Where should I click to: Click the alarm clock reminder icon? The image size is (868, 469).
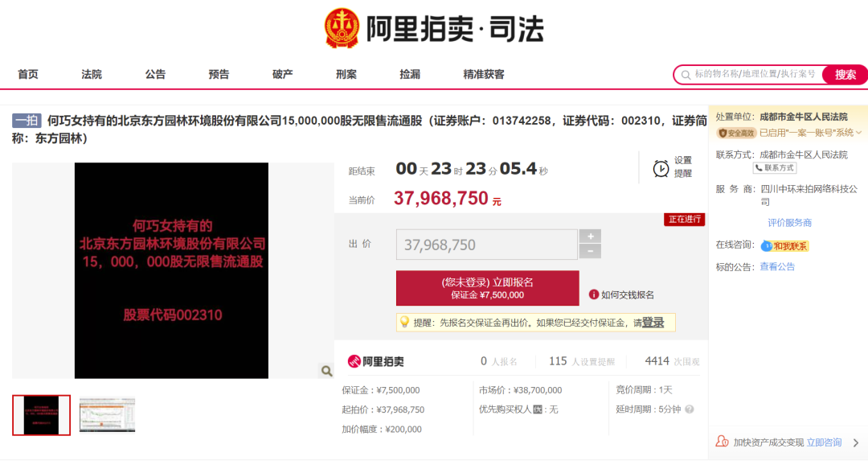click(661, 168)
